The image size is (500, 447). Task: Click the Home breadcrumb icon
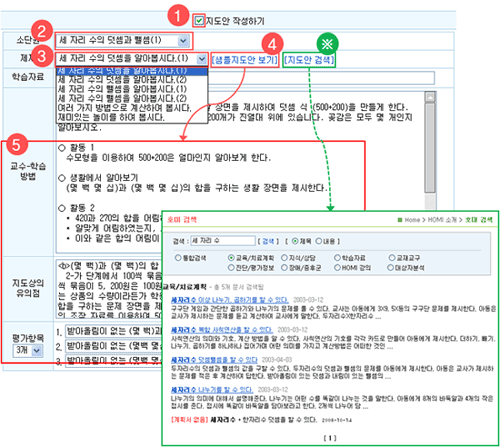pyautogui.click(x=400, y=220)
